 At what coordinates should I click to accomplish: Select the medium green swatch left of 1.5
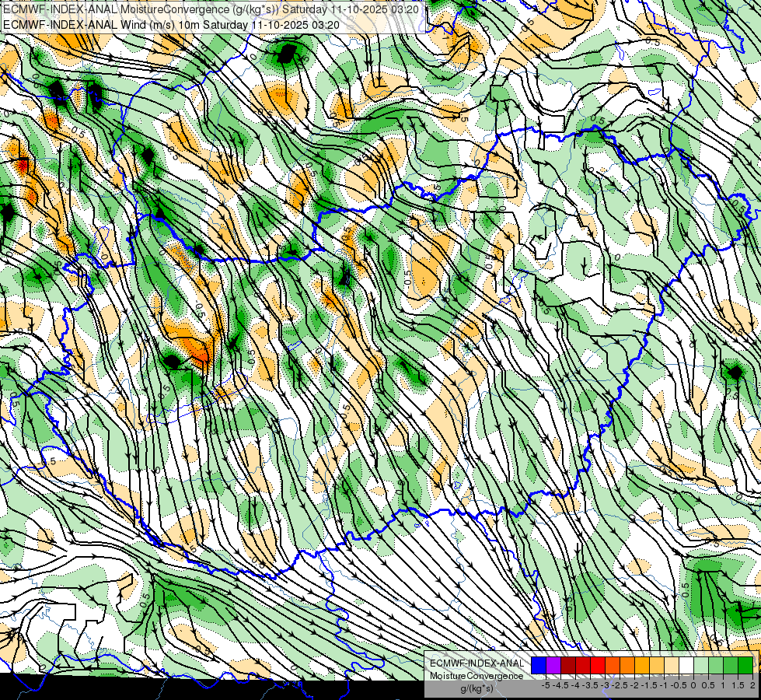tap(731, 665)
